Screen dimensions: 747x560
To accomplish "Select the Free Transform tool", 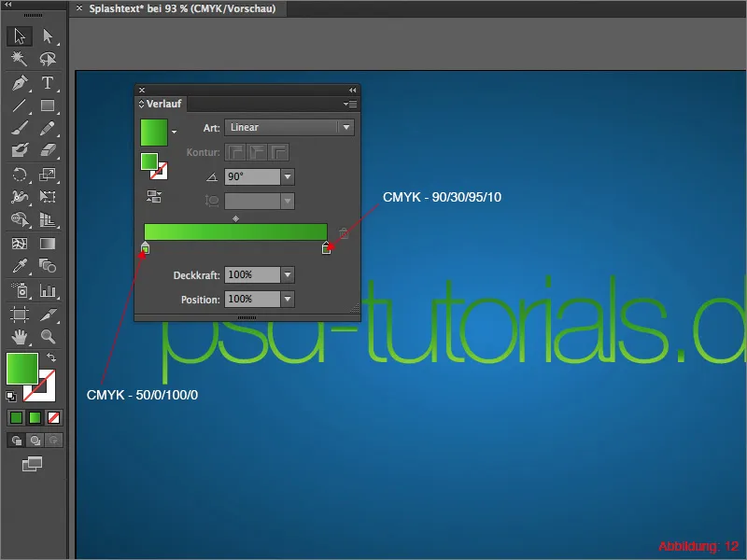I will click(48, 197).
